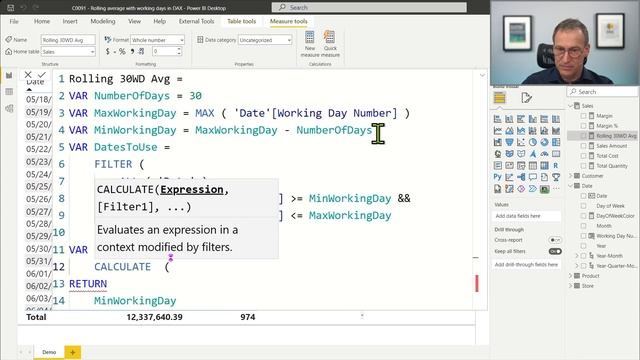Apply percentage format icon
The height and width of the screenshot is (360, 640).
pos(122,51)
